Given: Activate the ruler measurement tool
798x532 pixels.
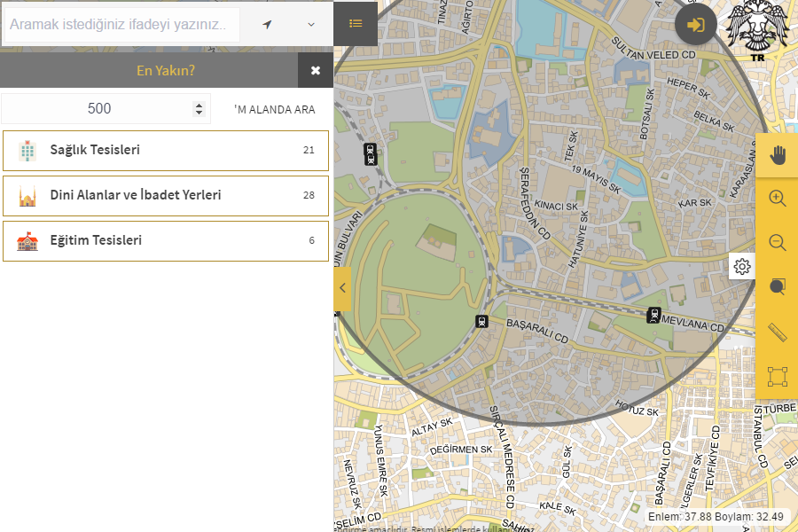Looking at the screenshot, I should point(777,332).
